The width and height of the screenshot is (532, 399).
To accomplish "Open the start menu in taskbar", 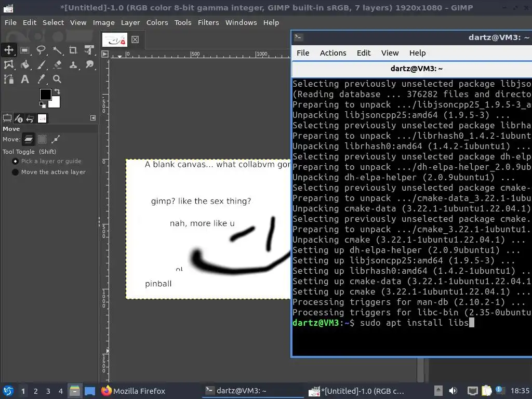I will (x=8, y=391).
